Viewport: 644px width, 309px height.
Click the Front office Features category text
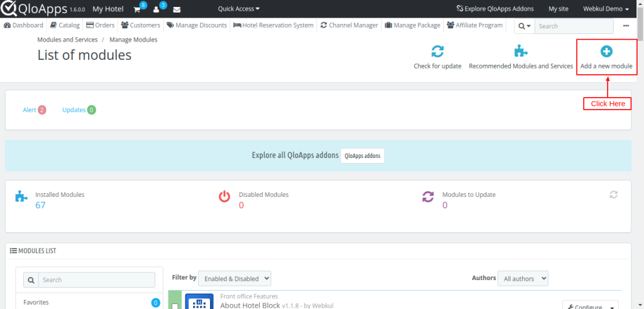(x=249, y=296)
